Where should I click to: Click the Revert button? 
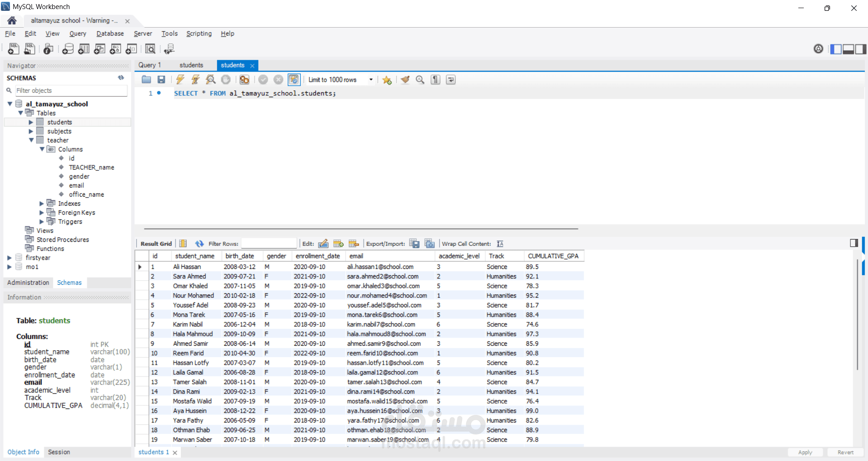(x=845, y=452)
